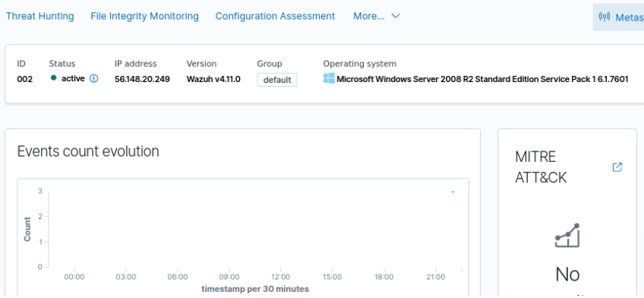Image resolution: width=644 pixels, height=298 pixels.
Task: Open the default group badge
Action: point(277,80)
